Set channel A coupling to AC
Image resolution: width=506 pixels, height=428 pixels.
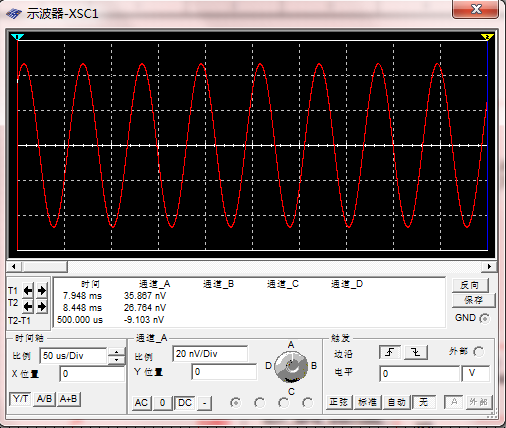click(141, 403)
